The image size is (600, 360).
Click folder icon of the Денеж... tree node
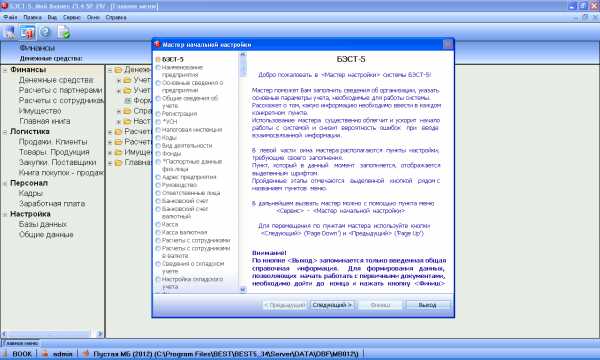[119, 70]
